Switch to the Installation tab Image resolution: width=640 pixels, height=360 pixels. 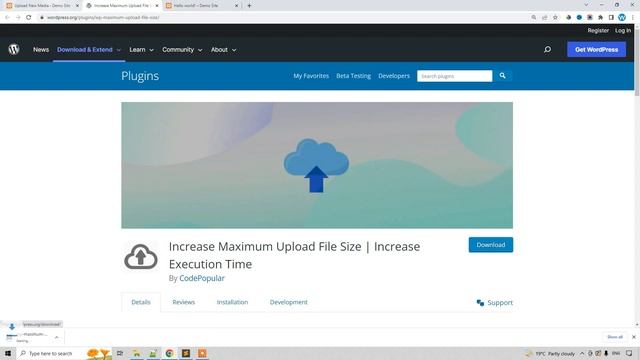coord(232,302)
